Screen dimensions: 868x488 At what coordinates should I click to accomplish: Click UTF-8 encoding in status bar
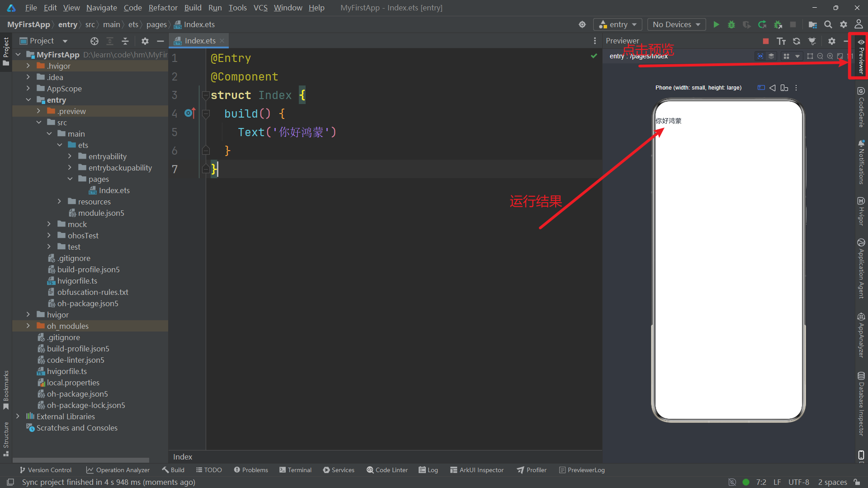tap(799, 482)
